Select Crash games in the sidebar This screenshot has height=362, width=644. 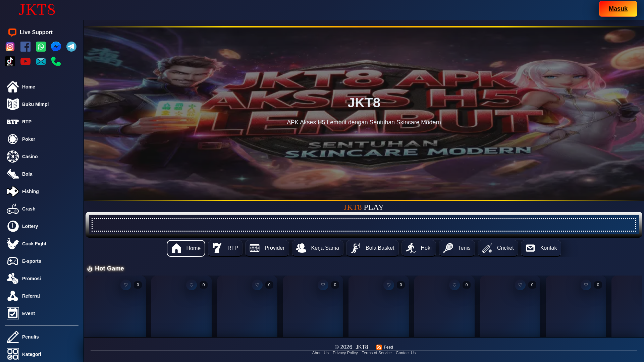coord(42,209)
